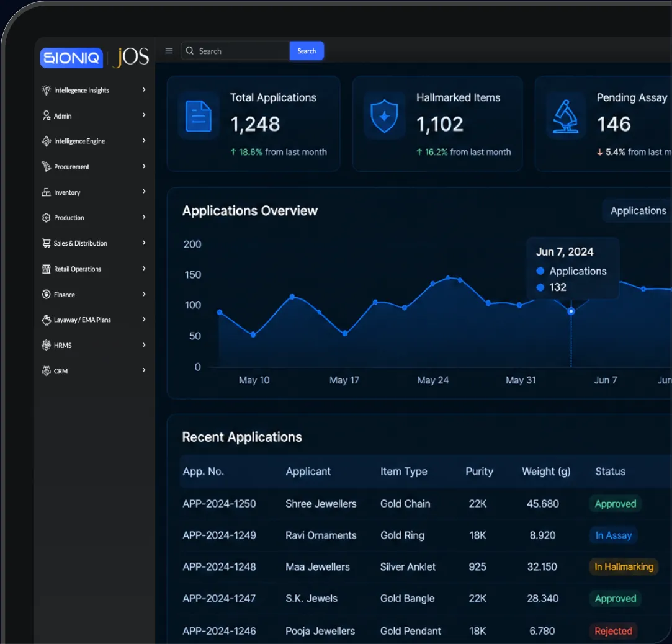Toggle the hamburger menu icon
The image size is (672, 644).
click(169, 51)
